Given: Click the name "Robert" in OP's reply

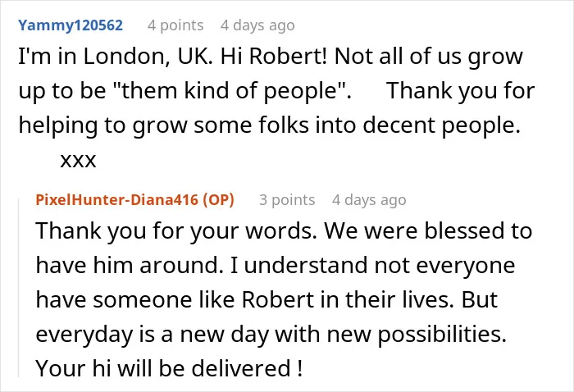Looking at the screenshot, I should tap(277, 300).
